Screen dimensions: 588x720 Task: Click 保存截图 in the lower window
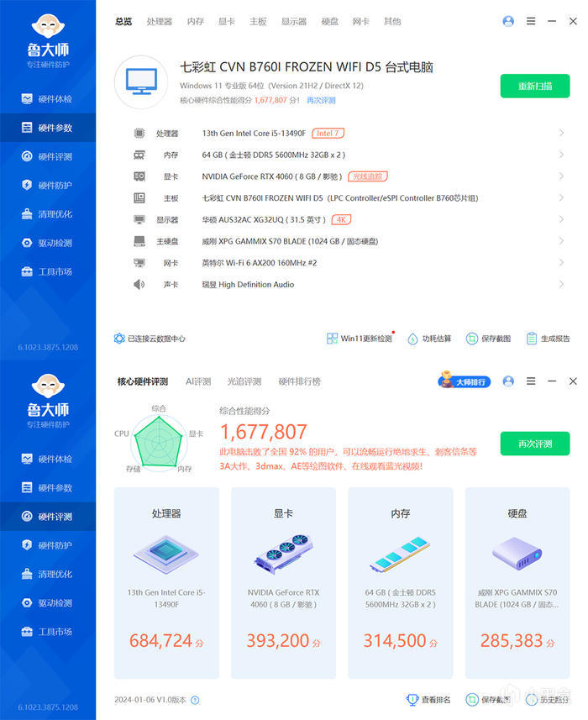[488, 700]
